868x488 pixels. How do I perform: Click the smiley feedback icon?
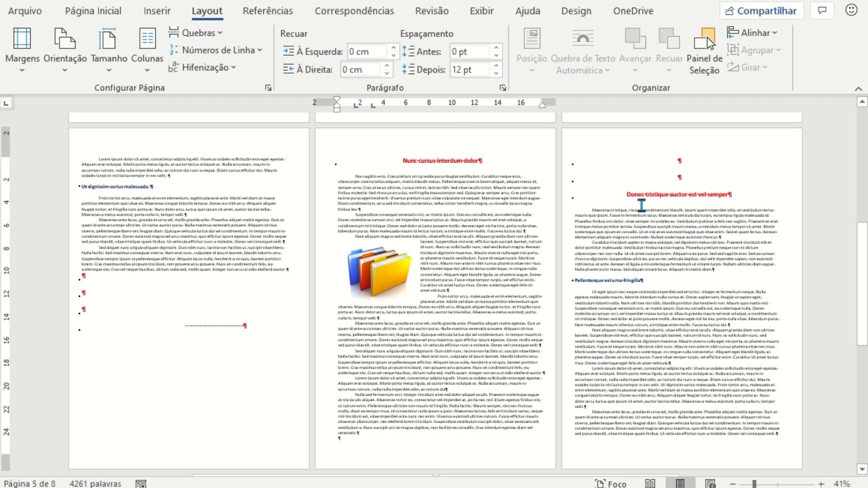[852, 10]
